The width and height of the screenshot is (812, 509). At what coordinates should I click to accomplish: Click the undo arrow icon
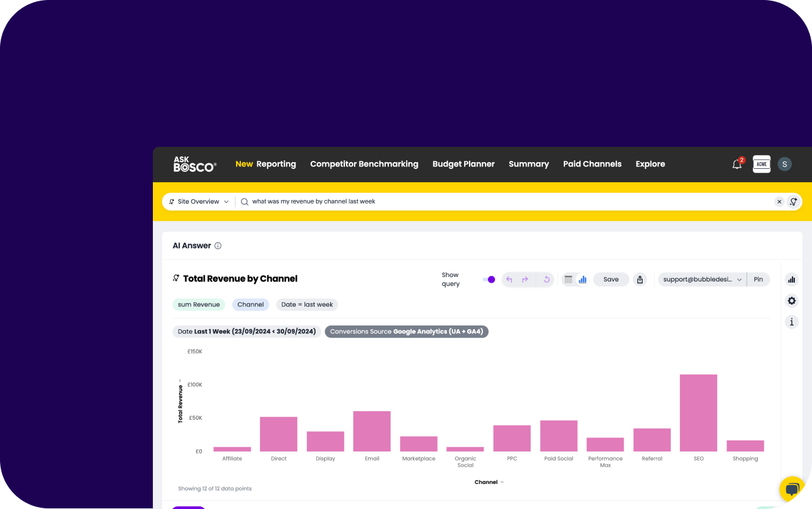tap(509, 280)
